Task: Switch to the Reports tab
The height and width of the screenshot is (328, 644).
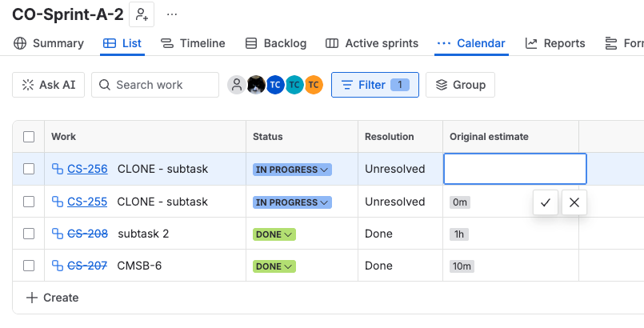Action: [x=555, y=43]
